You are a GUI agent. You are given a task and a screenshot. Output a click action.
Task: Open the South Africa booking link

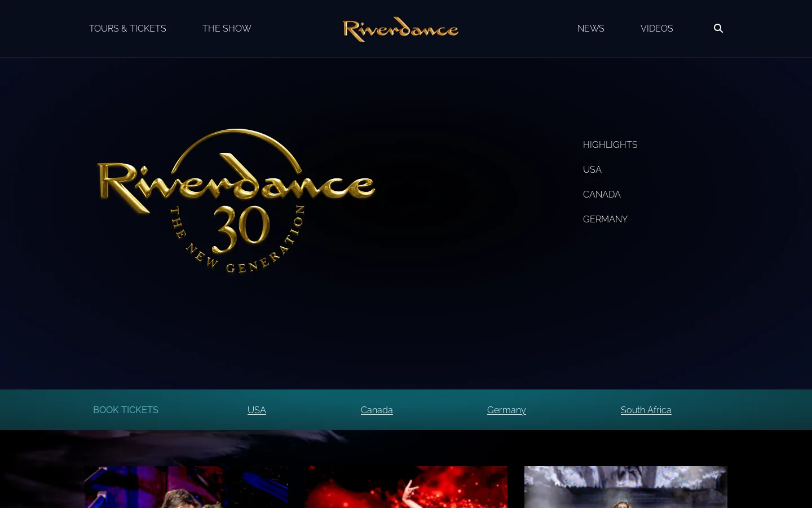click(x=646, y=410)
